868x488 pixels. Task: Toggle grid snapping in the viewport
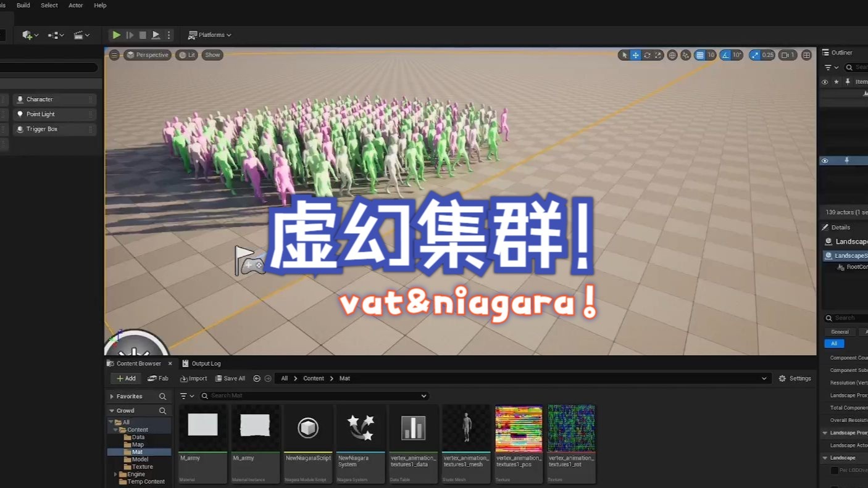[x=700, y=55]
